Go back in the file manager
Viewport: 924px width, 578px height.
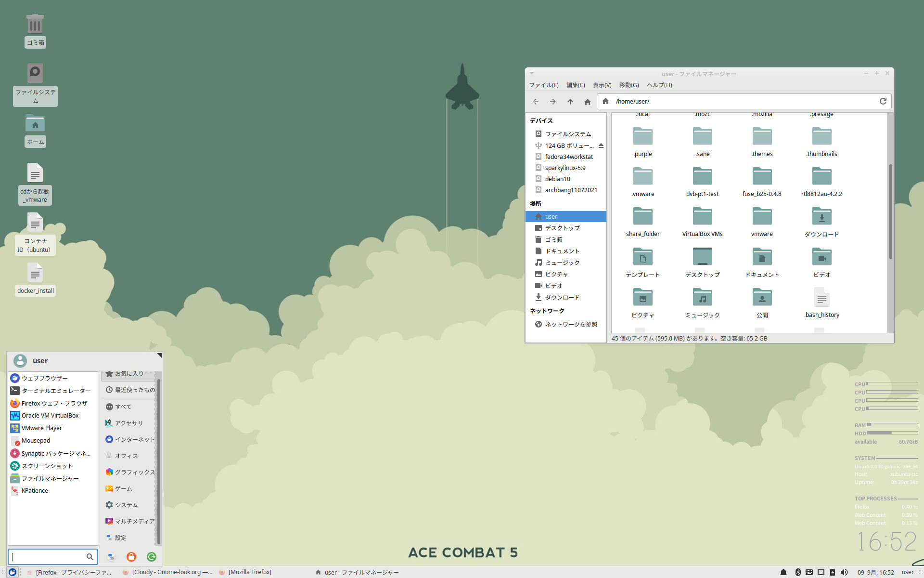tap(535, 102)
